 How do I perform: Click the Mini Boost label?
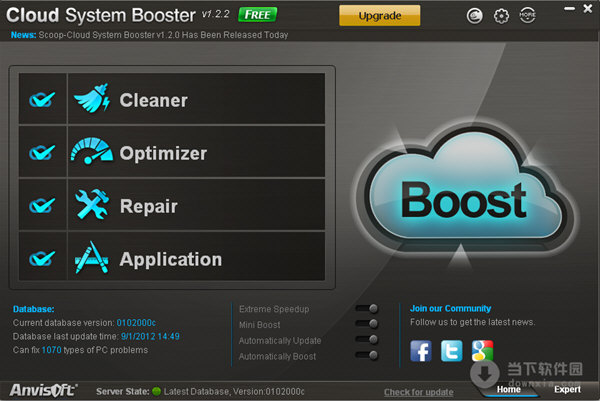coord(259,325)
